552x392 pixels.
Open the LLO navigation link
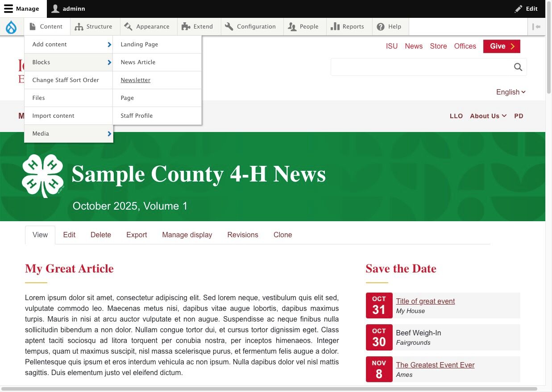coord(456,116)
